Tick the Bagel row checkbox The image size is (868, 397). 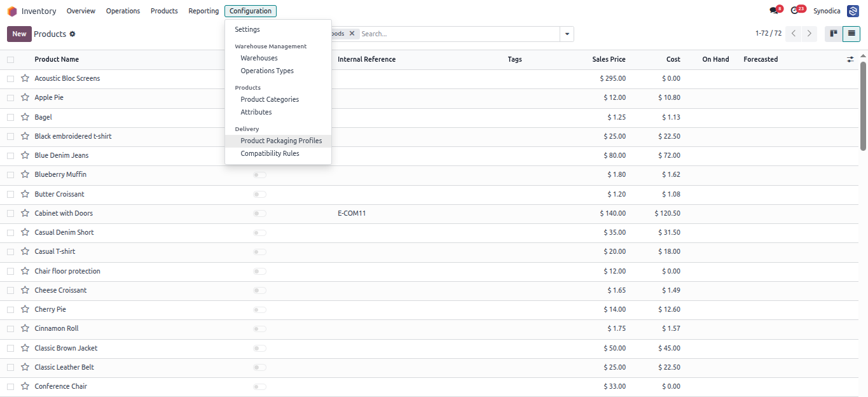[x=10, y=117]
